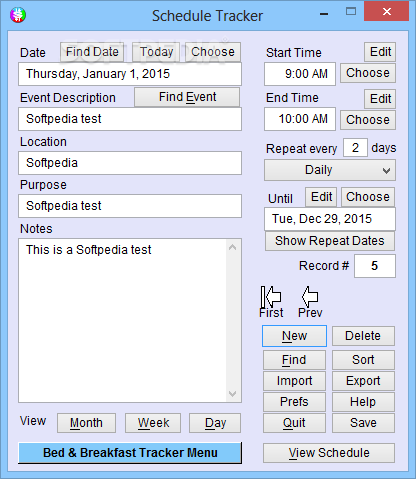
Task: Click the Event Description field
Action: [x=130, y=119]
